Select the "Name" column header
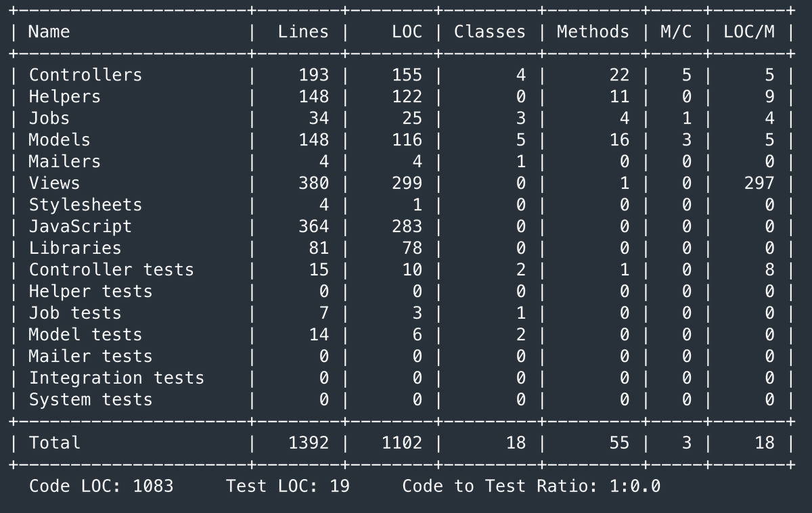Viewport: 812px width, 513px height. coord(49,32)
